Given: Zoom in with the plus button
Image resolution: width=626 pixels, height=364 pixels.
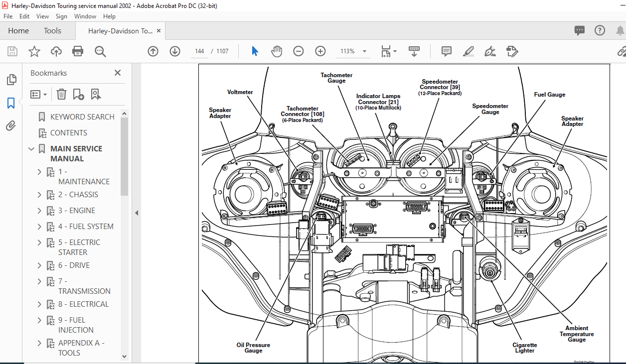Looking at the screenshot, I should 320,51.
